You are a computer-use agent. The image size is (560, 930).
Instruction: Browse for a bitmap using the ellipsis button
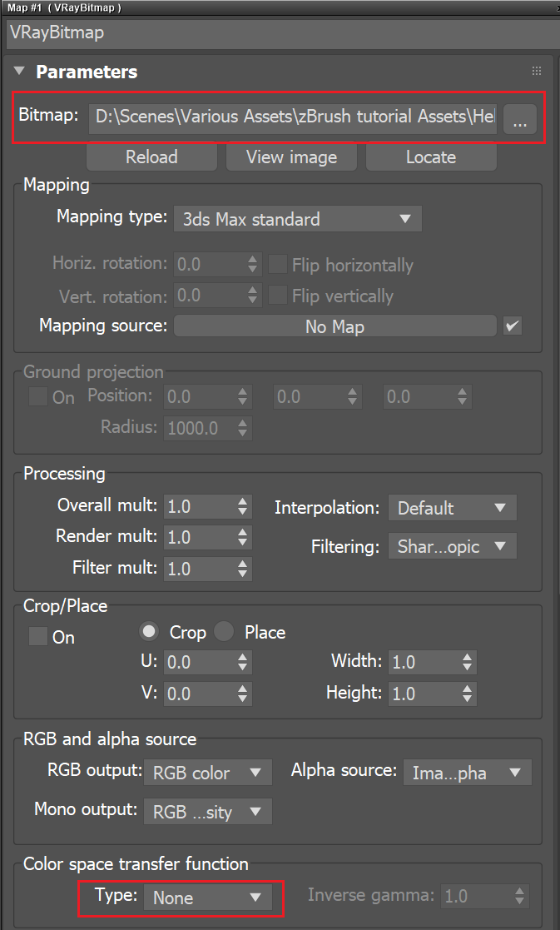tap(519, 120)
